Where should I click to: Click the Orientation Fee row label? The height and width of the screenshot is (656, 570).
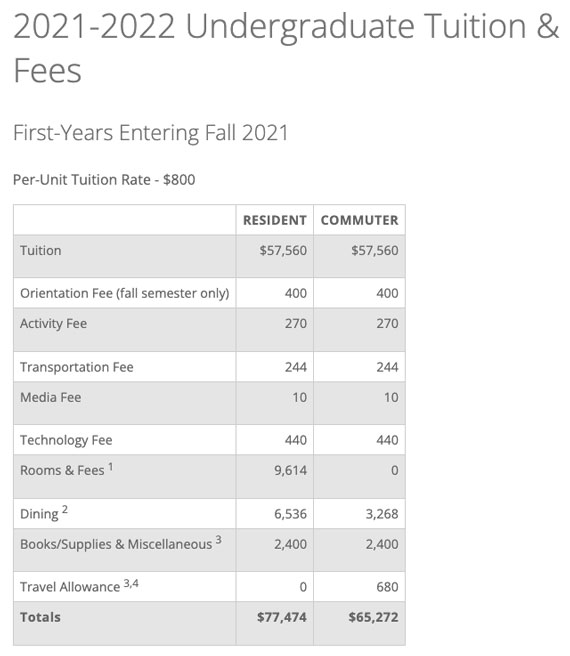coord(125,293)
